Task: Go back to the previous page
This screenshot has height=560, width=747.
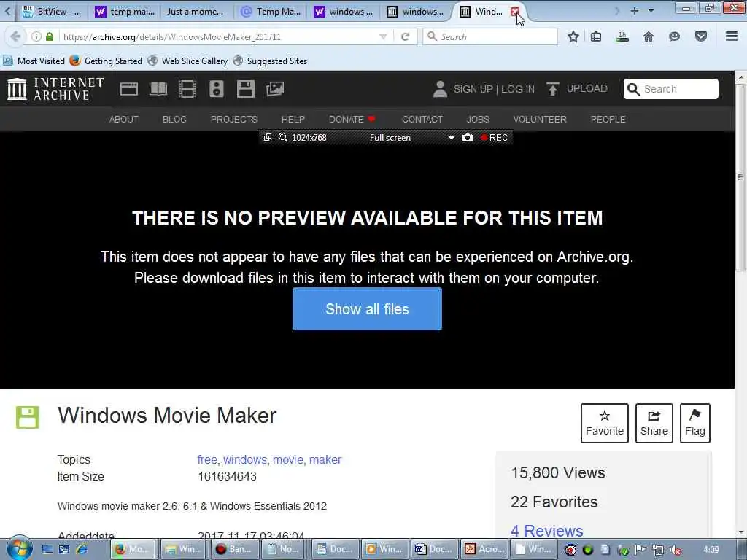Action: tap(15, 36)
